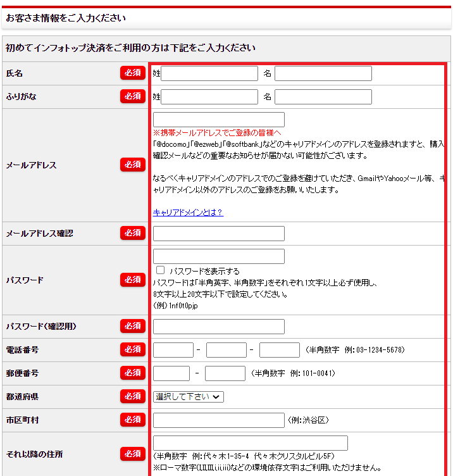Click the 電話番号 row label

[22, 350]
